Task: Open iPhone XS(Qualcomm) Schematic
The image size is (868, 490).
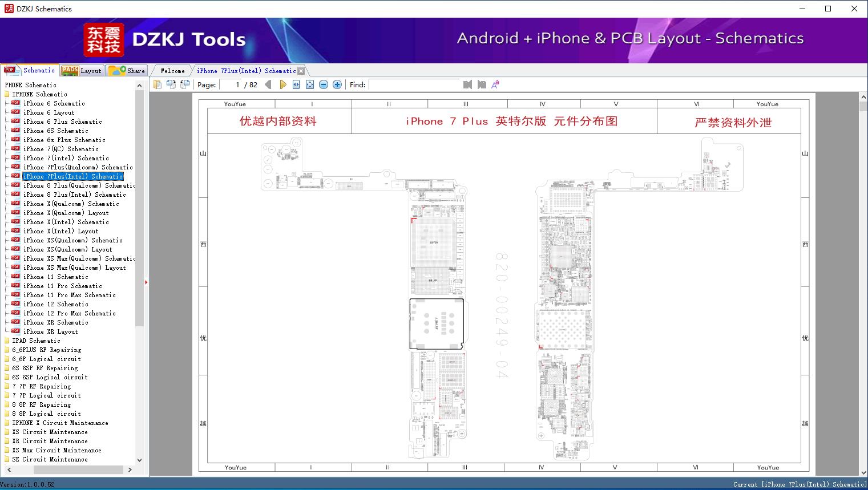Action: point(72,240)
